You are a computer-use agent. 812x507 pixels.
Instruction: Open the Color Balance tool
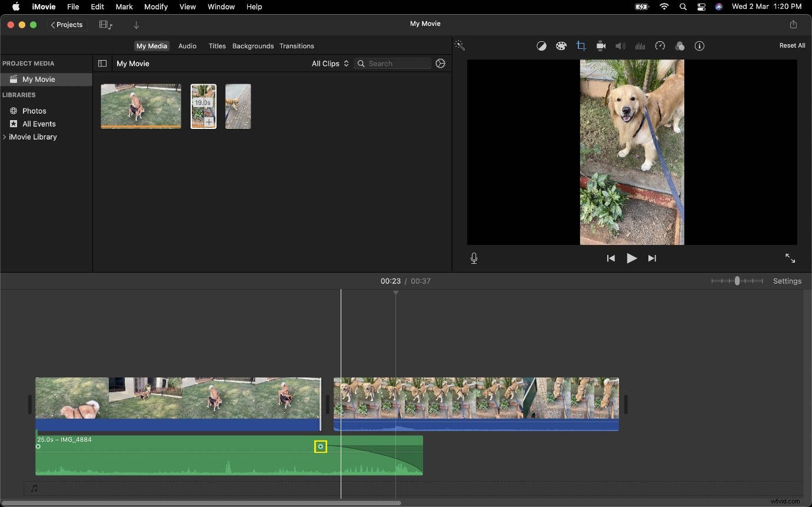coord(541,46)
